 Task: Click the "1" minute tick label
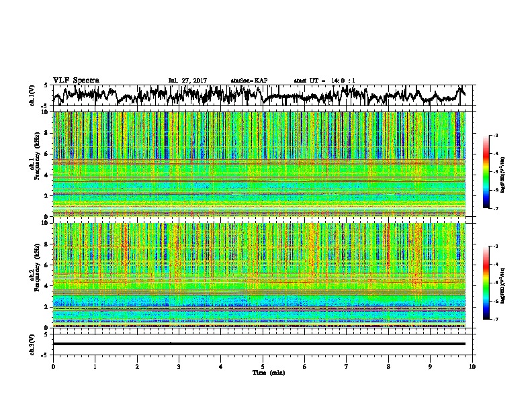(x=95, y=366)
